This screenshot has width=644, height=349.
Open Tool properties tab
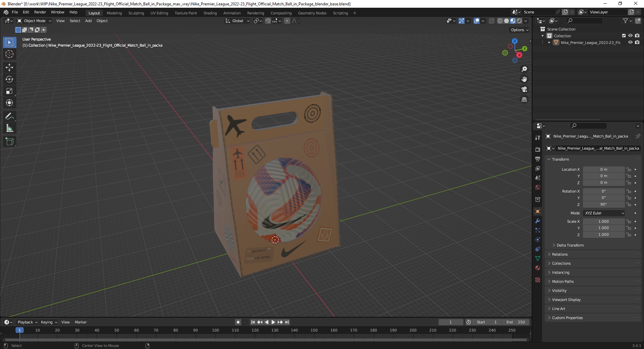(x=538, y=138)
